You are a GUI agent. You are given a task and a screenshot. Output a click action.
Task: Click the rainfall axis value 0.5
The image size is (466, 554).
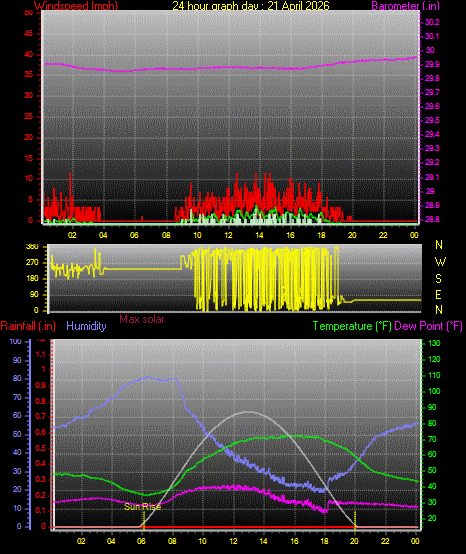(x=41, y=448)
